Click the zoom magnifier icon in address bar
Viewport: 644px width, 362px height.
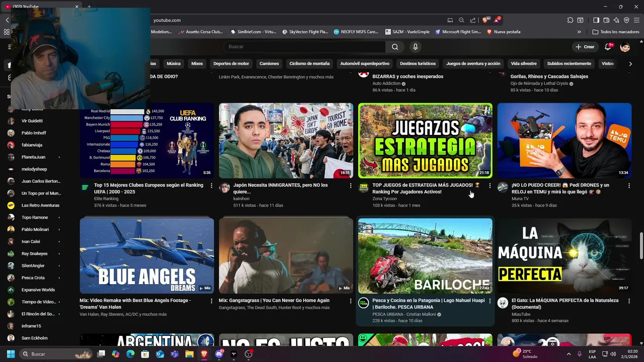click(x=461, y=20)
